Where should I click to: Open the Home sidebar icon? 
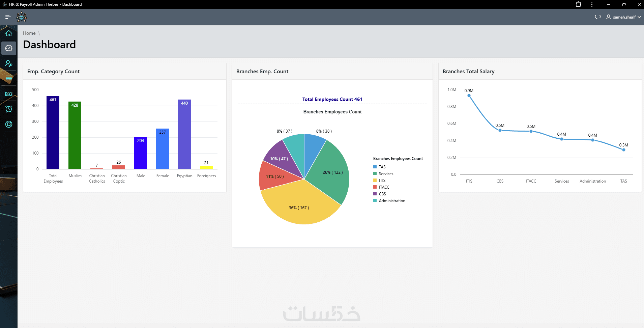coord(9,33)
